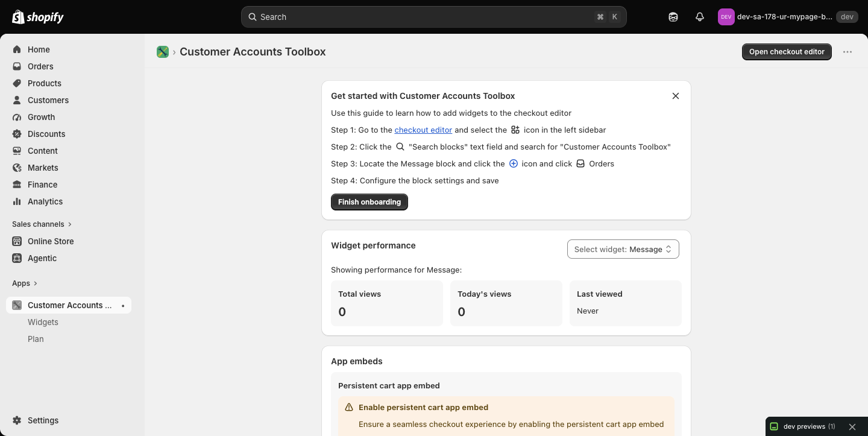Open the three-dot more actions menu

click(x=848, y=52)
